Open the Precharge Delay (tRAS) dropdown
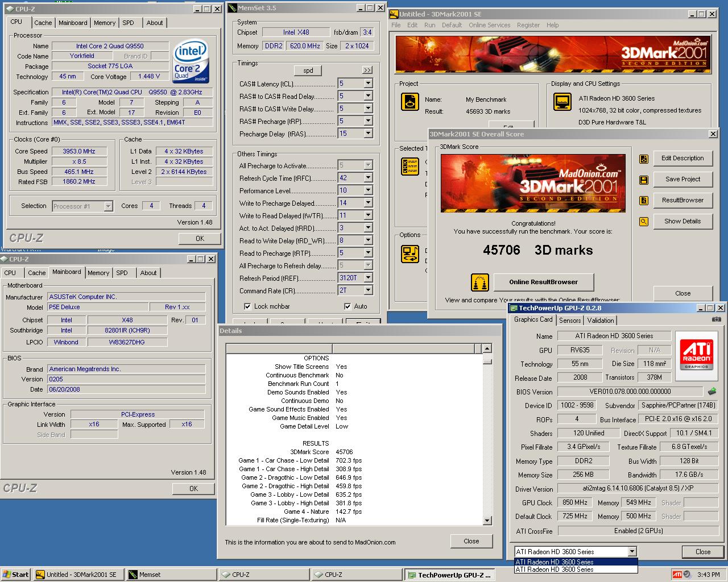Viewport: 728px width, 582px height. 368,134
